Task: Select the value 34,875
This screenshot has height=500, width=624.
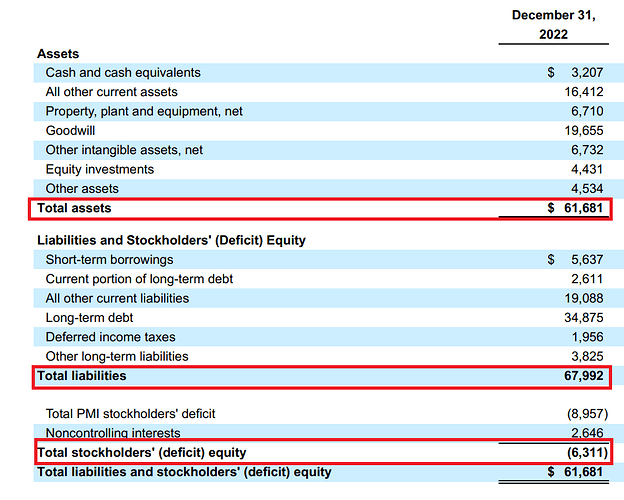Action: [584, 318]
